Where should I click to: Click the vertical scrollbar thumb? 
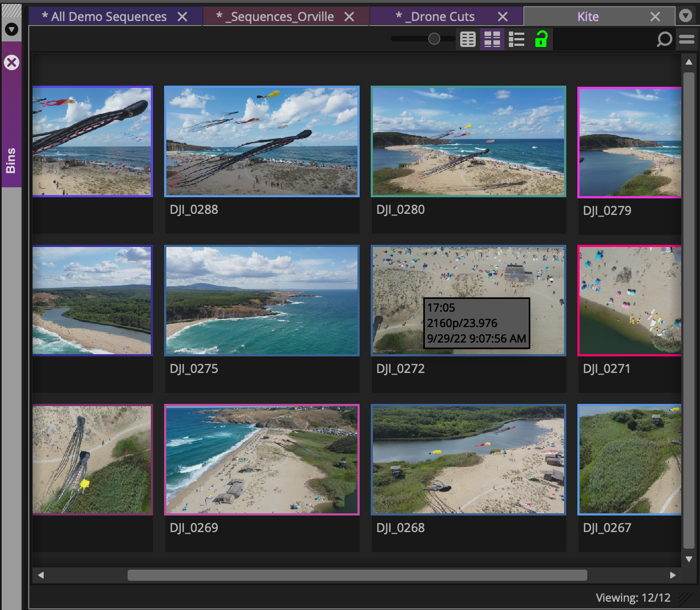[689, 310]
